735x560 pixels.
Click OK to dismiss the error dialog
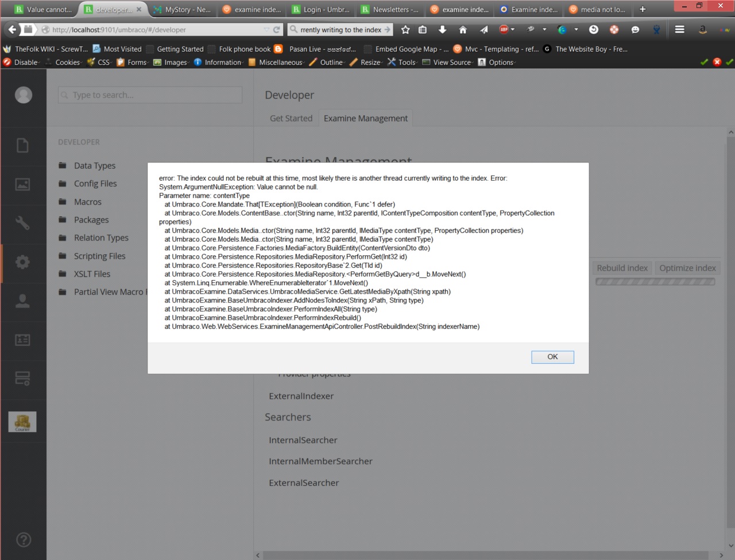pos(552,357)
